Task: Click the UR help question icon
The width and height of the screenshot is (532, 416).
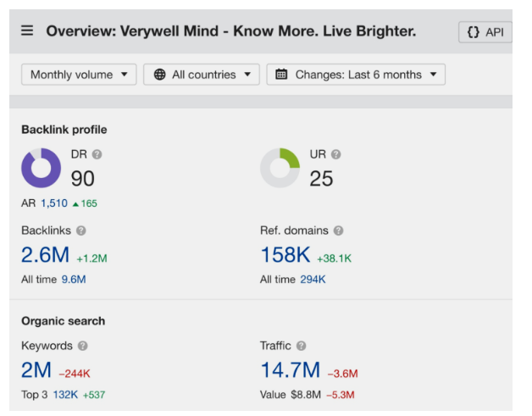Action: [x=336, y=154]
